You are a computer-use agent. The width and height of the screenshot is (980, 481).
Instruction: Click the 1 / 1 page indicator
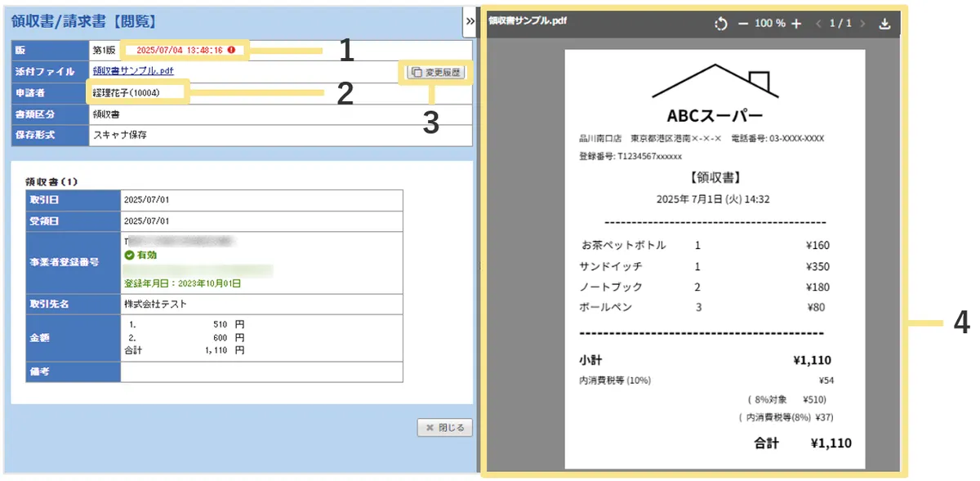(x=840, y=24)
